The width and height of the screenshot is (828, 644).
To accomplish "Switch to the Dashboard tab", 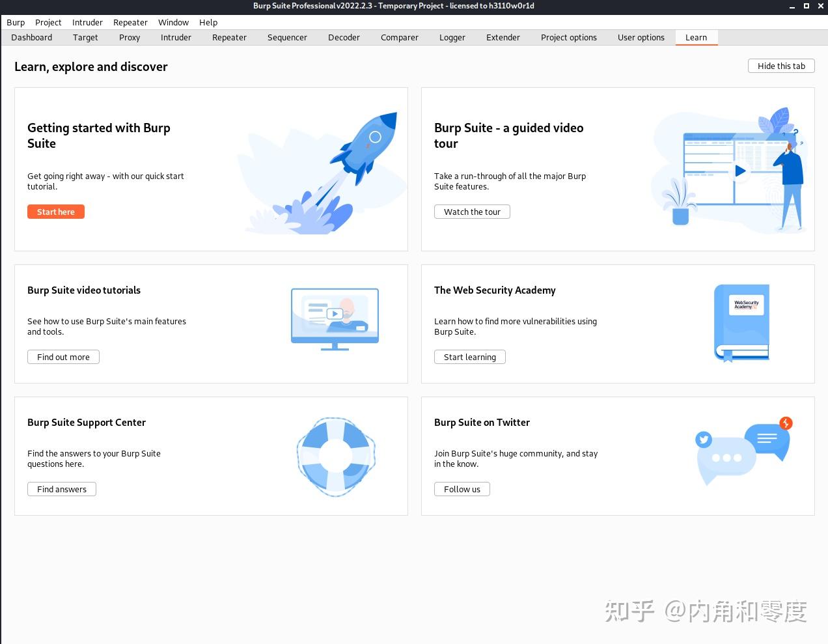I will (31, 37).
